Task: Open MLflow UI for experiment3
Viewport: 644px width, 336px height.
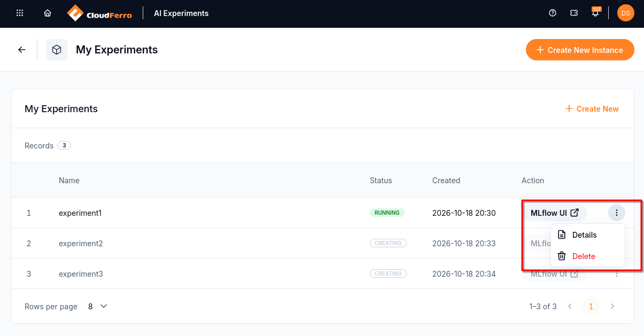Action: pyautogui.click(x=555, y=274)
